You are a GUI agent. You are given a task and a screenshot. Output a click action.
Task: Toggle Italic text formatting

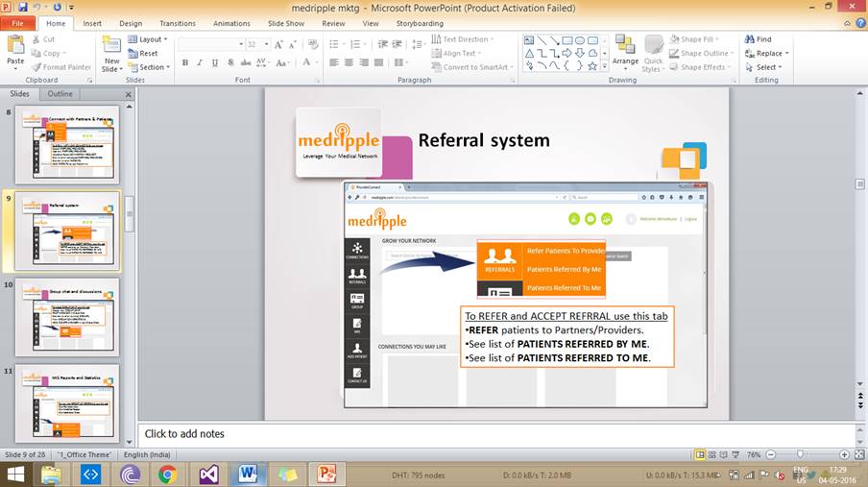click(200, 62)
